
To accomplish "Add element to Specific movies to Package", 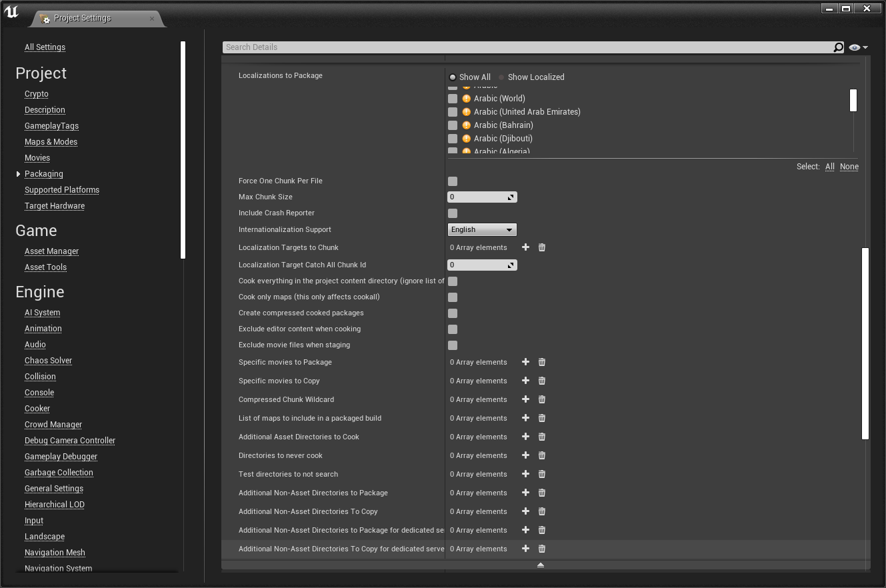I will pos(525,362).
